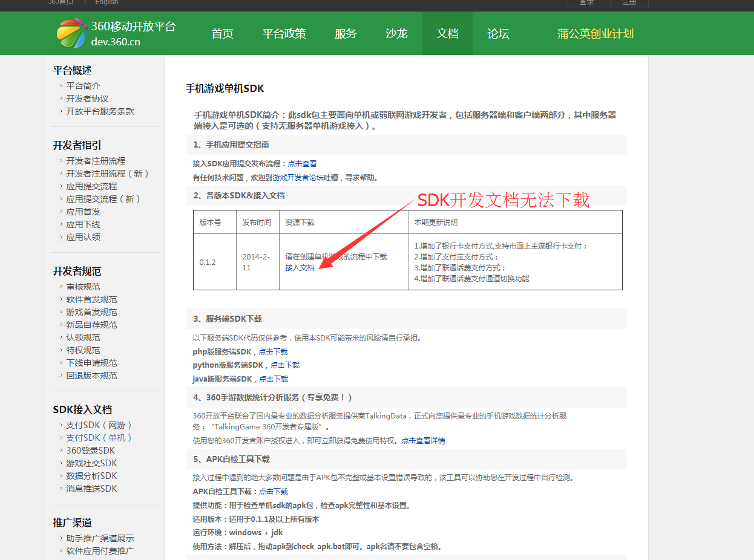754x560 pixels.
Task: Open the 首页 navigation tab
Action: point(223,33)
